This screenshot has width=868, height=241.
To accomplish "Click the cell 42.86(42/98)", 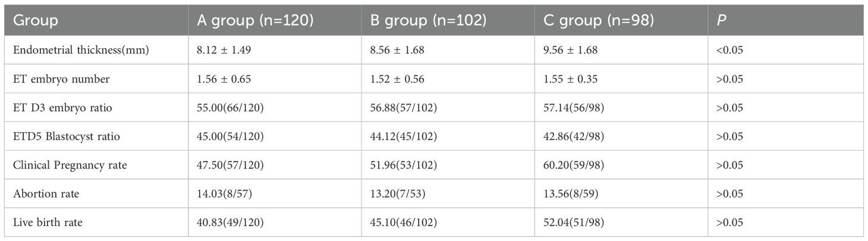I will point(574,136).
